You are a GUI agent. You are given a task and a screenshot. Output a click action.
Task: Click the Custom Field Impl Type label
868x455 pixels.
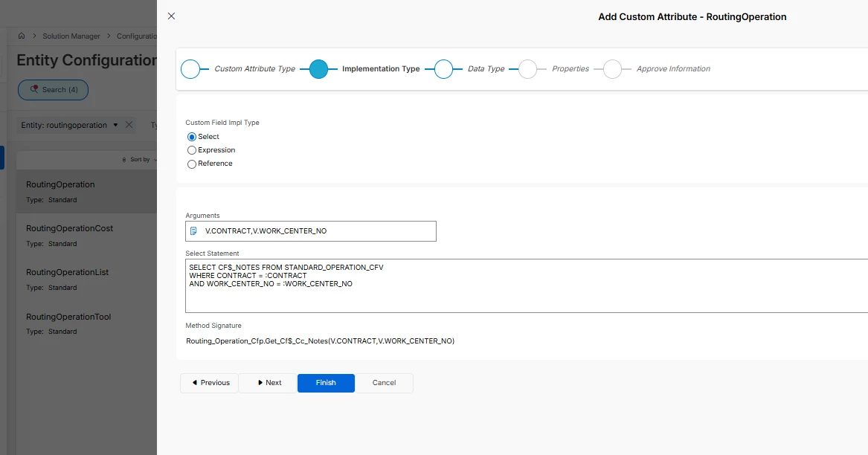pyautogui.click(x=222, y=123)
